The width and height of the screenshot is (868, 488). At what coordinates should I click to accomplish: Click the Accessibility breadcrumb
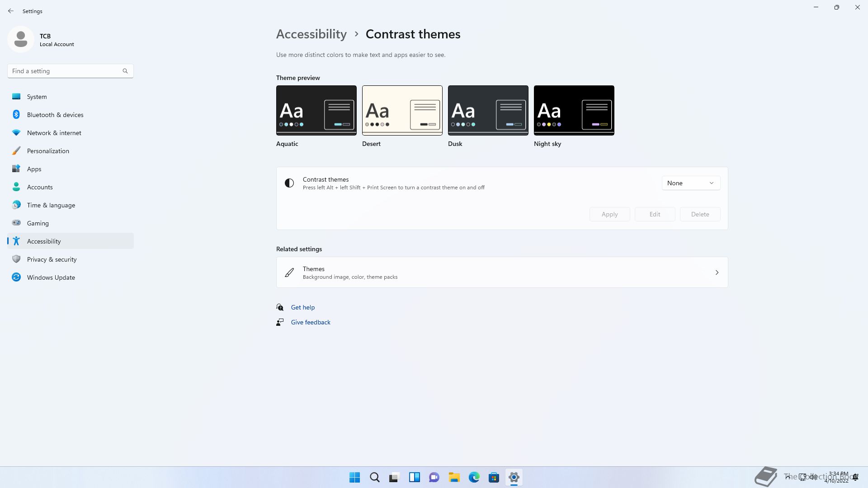[x=311, y=34]
